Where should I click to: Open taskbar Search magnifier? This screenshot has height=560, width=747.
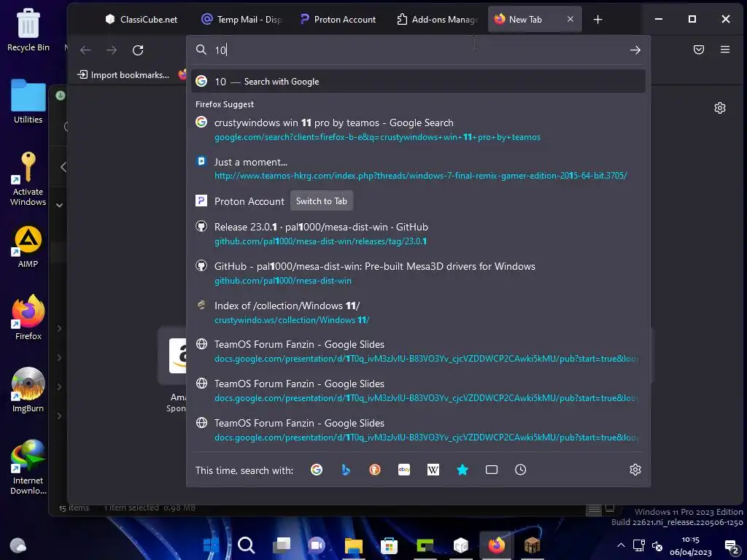(x=247, y=545)
